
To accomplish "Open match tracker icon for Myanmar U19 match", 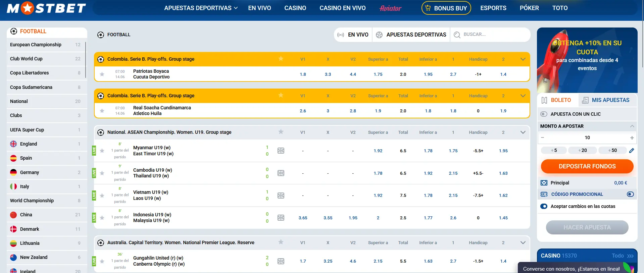I will pyautogui.click(x=281, y=151).
